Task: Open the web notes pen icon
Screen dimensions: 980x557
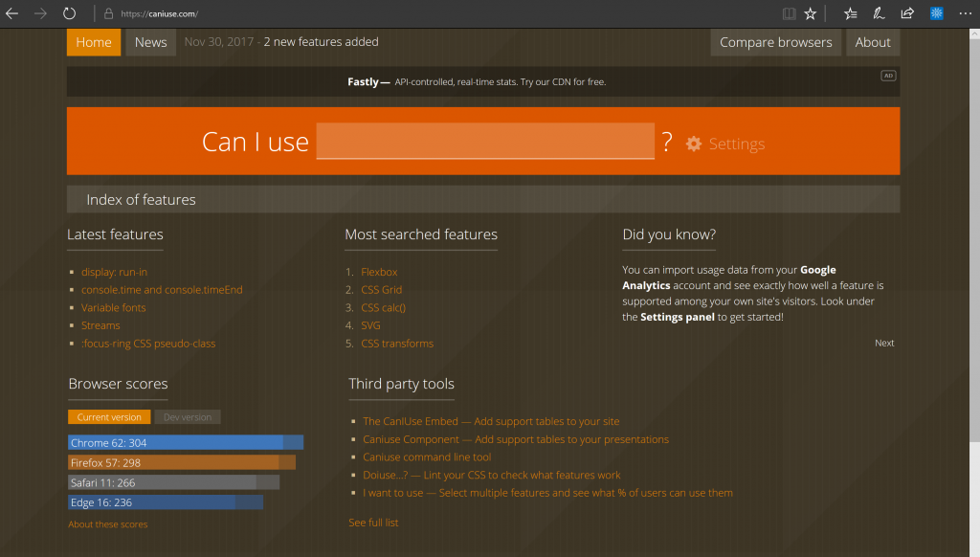Action: pyautogui.click(x=879, y=13)
